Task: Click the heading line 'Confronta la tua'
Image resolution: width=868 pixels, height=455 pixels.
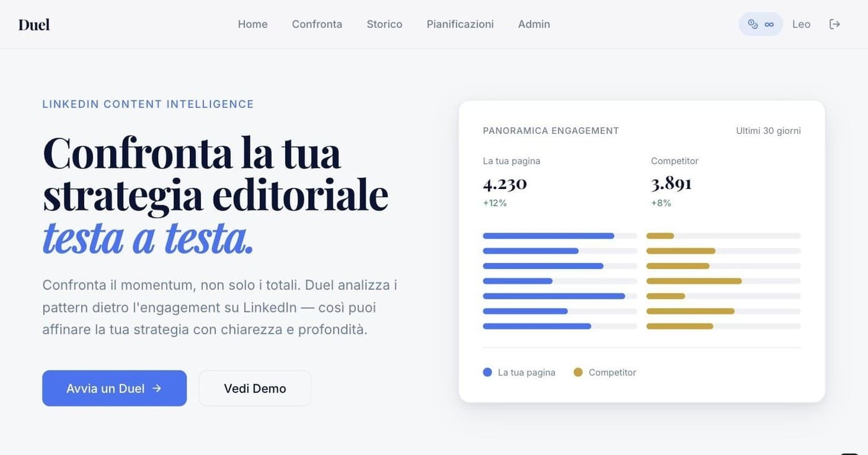Action: (x=192, y=153)
